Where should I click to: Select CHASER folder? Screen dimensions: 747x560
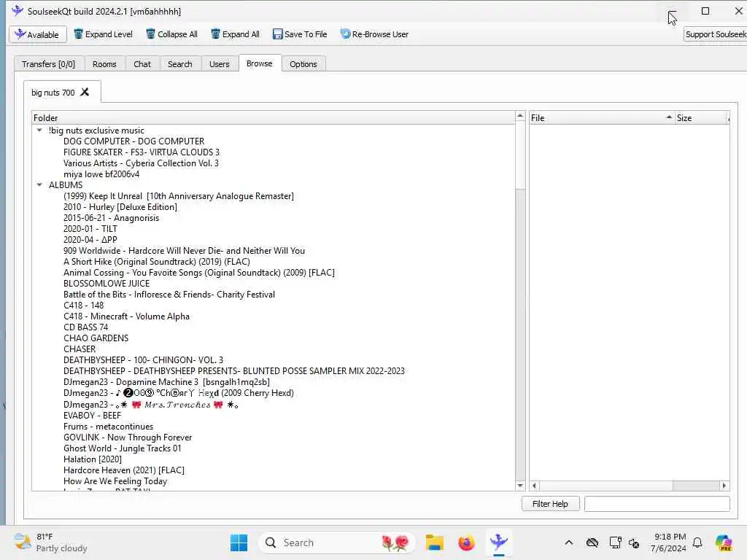[80, 349]
